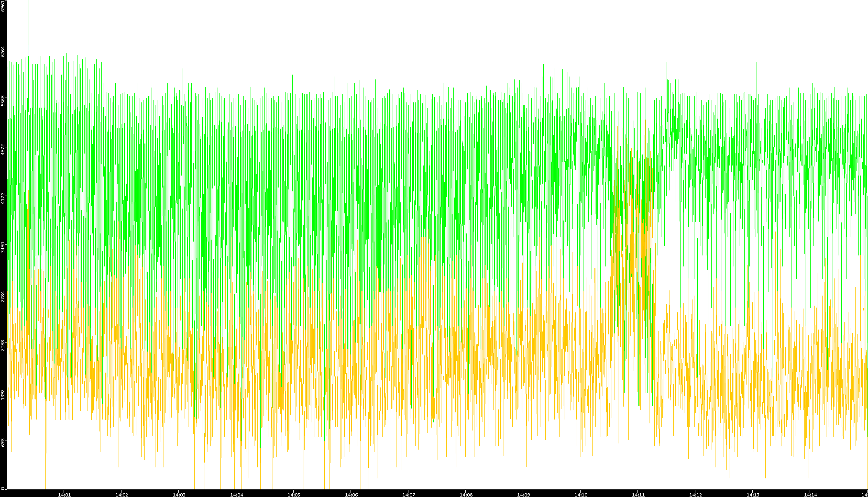
Task: Select the 696 value axis label
Action: 3,442
